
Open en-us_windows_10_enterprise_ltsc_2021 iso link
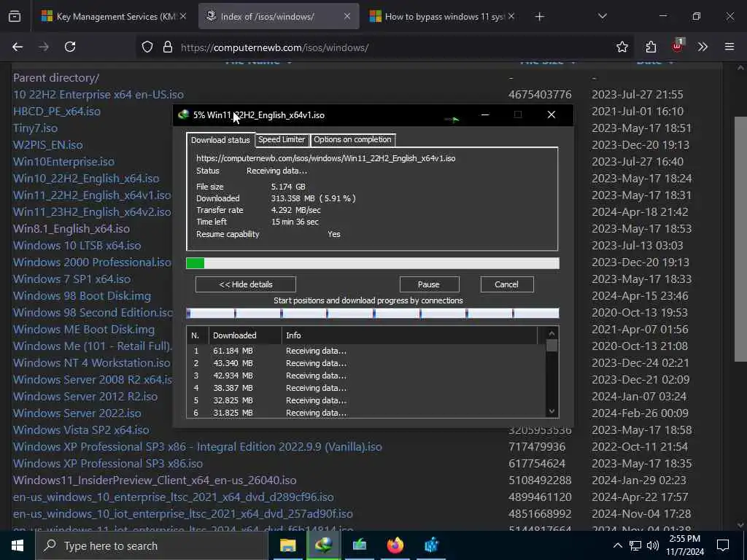click(174, 497)
